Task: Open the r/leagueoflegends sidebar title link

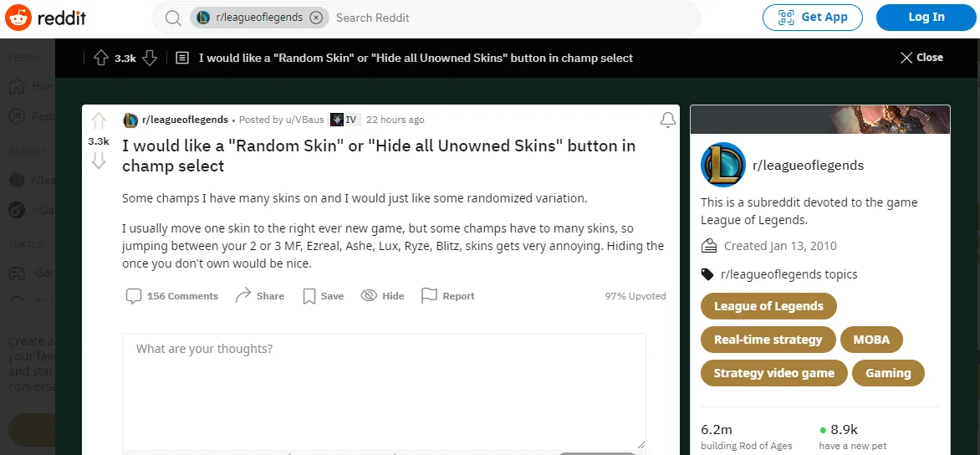Action: point(808,166)
